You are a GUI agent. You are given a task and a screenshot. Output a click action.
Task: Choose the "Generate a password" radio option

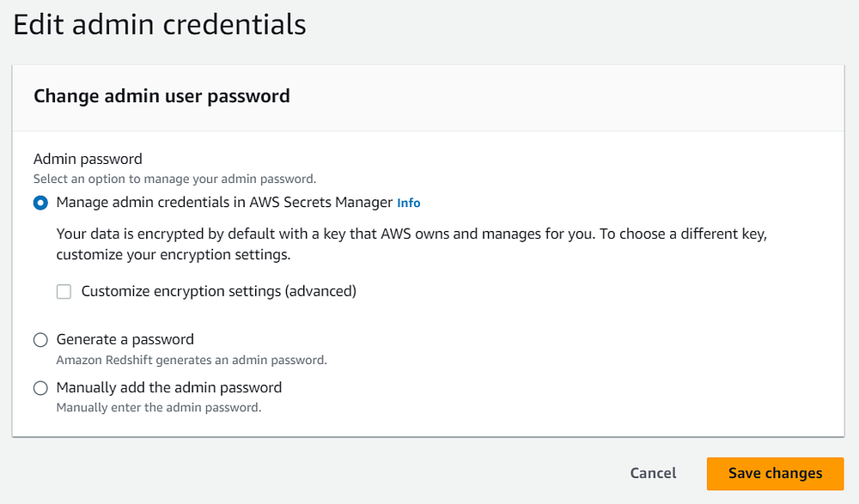tap(40, 340)
